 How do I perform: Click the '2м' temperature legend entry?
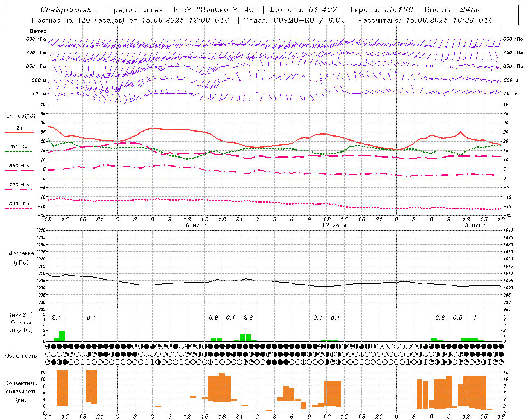pos(19,128)
